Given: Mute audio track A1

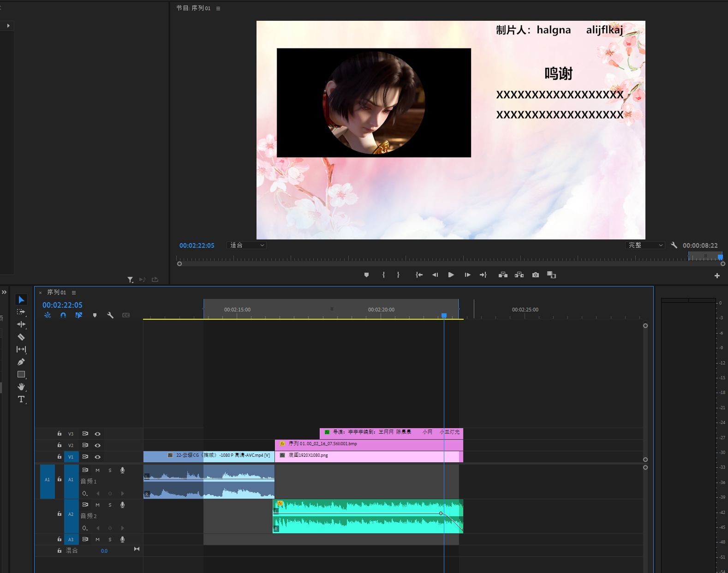Looking at the screenshot, I should click(x=97, y=471).
